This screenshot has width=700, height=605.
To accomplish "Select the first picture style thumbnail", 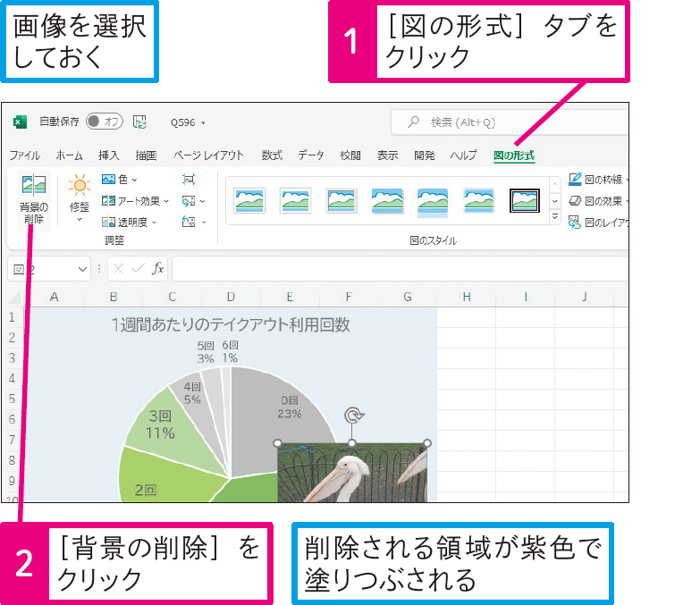I will point(249,200).
